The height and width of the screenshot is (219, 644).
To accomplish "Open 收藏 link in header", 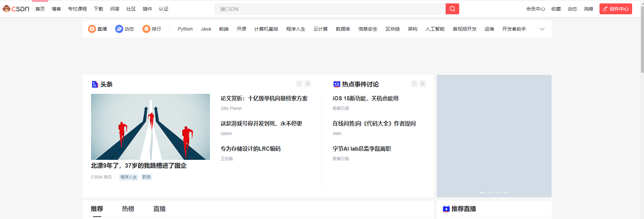I will point(556,9).
